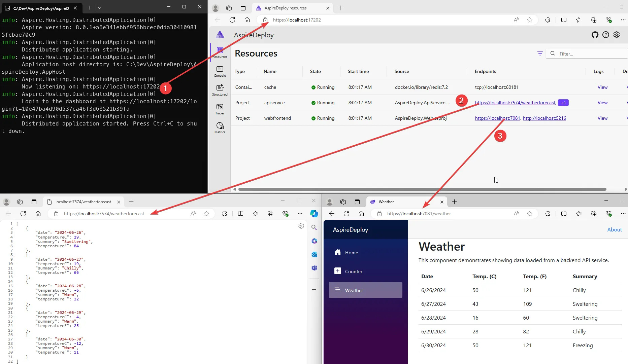Open sidebar search in weatherforecast browser
Screen dimensions: 628x364
(314, 227)
